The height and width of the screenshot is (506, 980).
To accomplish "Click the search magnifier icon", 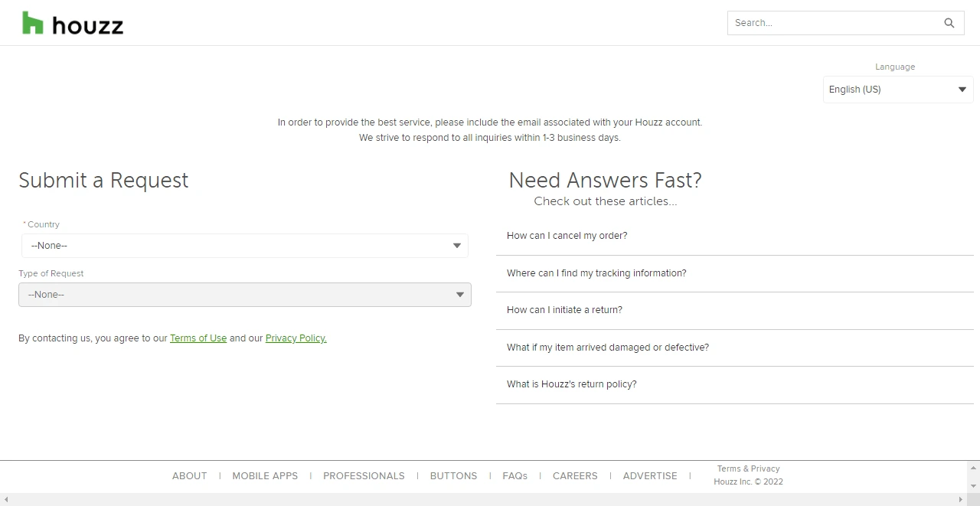I will point(949,23).
